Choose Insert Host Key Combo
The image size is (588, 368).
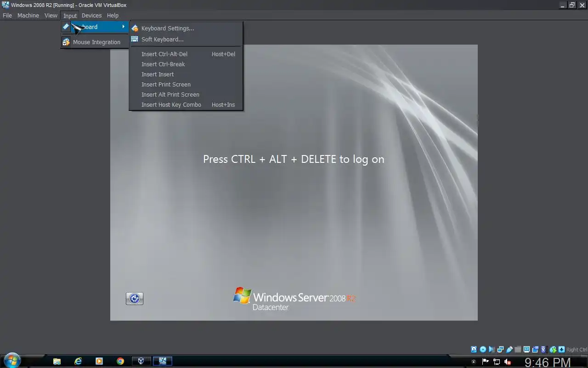pos(186,104)
